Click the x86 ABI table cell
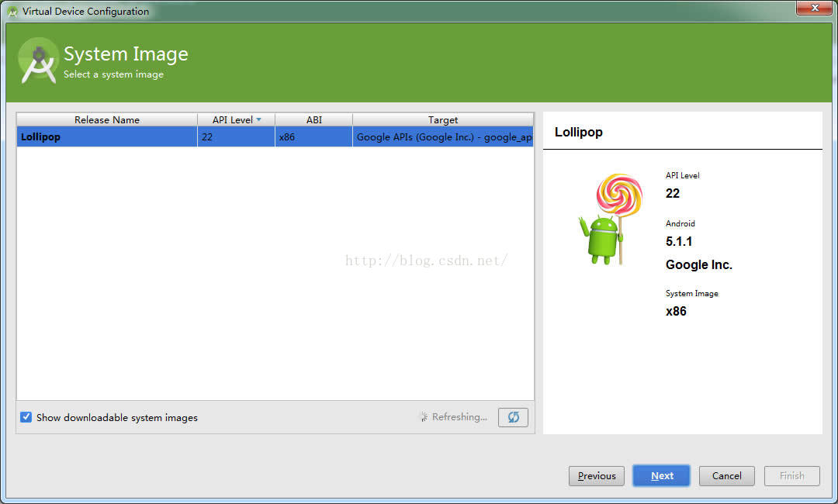 [313, 136]
